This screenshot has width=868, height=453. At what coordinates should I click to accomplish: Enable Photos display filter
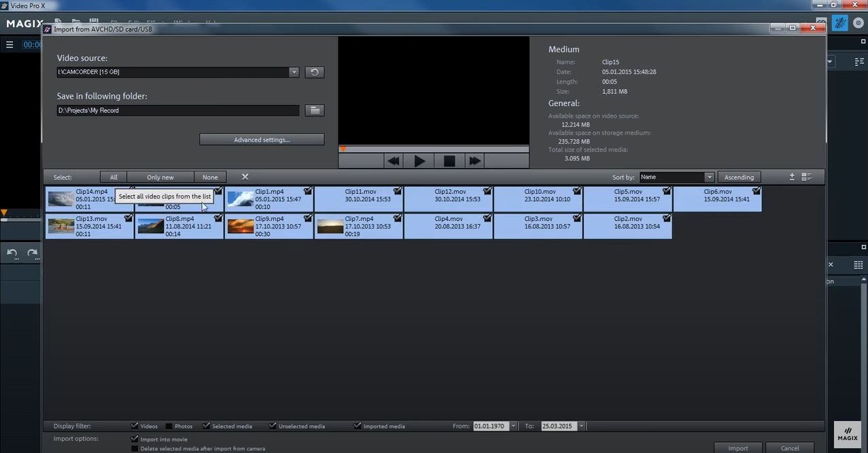pos(169,426)
